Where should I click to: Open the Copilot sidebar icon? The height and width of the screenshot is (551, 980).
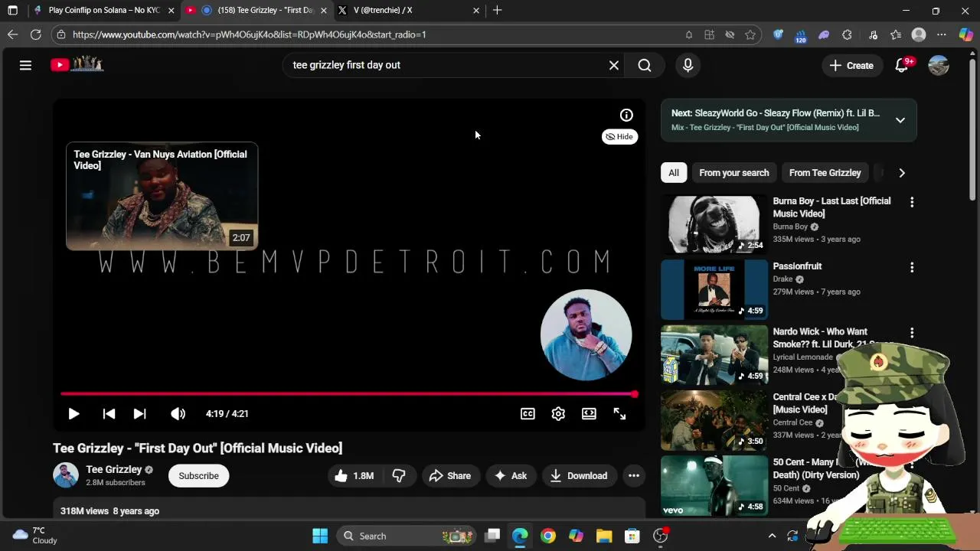965,34
